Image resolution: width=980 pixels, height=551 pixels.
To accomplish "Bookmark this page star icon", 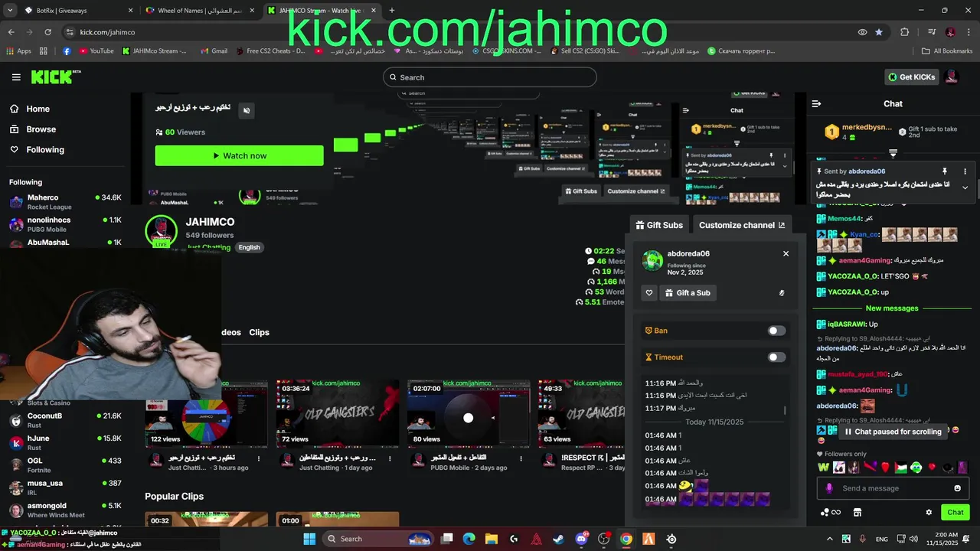I will pos(879,32).
